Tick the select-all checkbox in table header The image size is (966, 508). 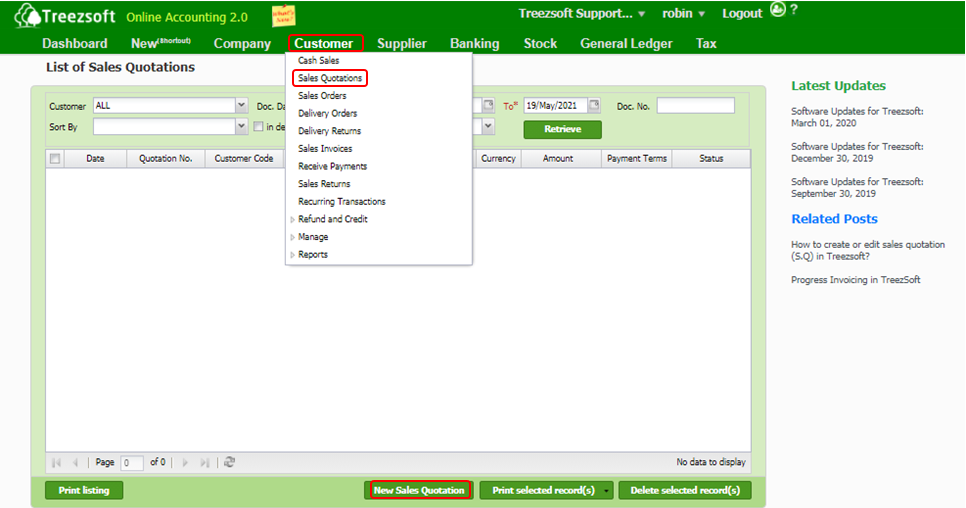point(55,159)
